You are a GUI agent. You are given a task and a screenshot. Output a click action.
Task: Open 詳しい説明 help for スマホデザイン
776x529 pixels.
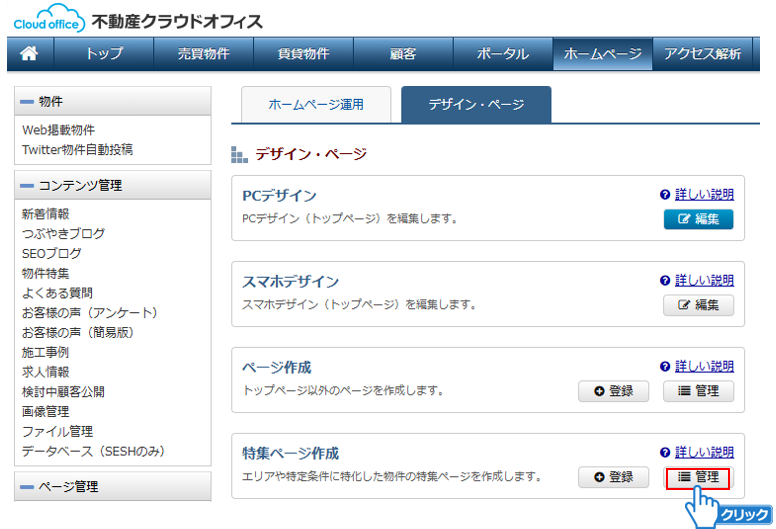pos(703,281)
